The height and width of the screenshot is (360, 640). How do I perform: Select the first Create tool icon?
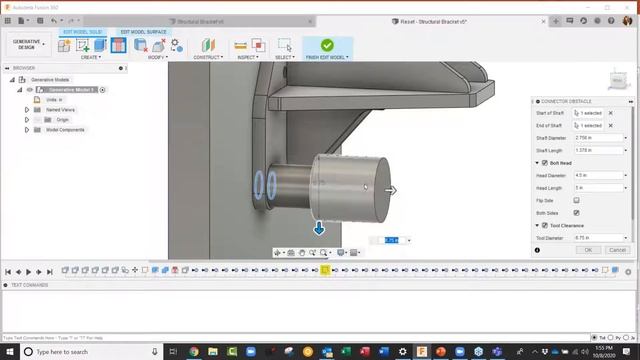(x=64, y=45)
